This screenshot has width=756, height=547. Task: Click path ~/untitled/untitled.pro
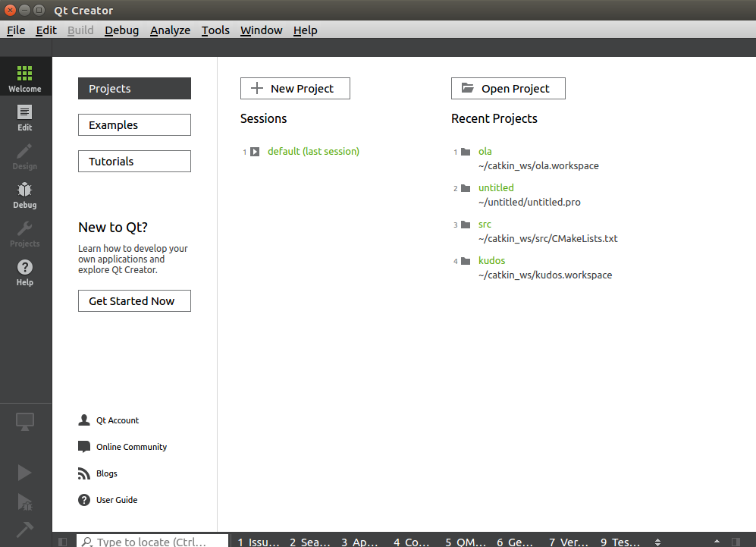point(529,202)
